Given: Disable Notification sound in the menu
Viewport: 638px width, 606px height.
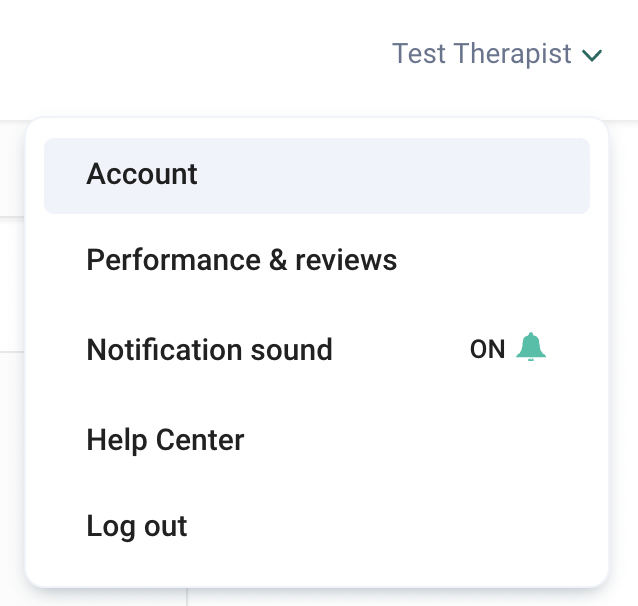Looking at the screenshot, I should click(315, 350).
